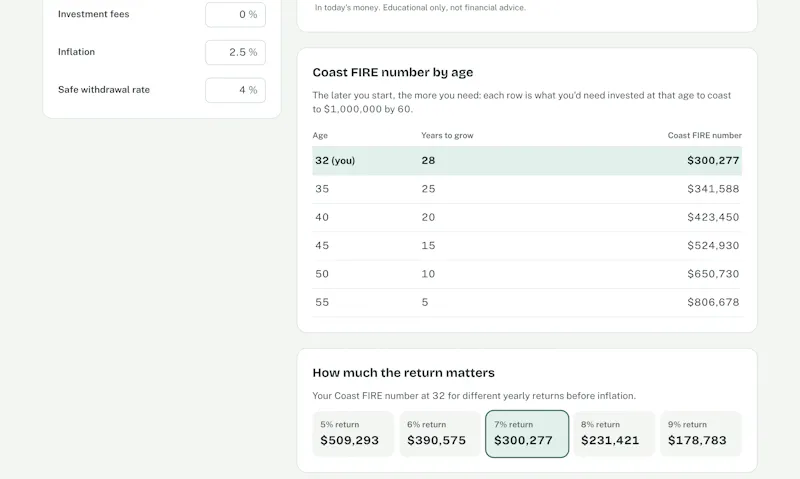Viewport: 800px width, 479px height.
Task: Click the age 55 cell
Action: 322,302
